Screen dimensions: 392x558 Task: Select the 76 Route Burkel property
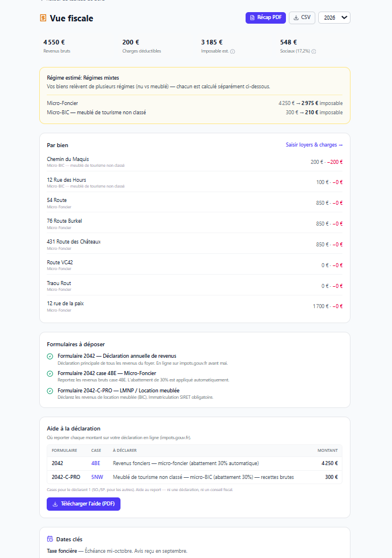195,223
